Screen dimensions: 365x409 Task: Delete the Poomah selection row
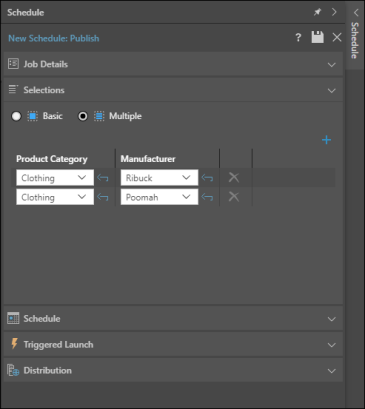pos(234,197)
